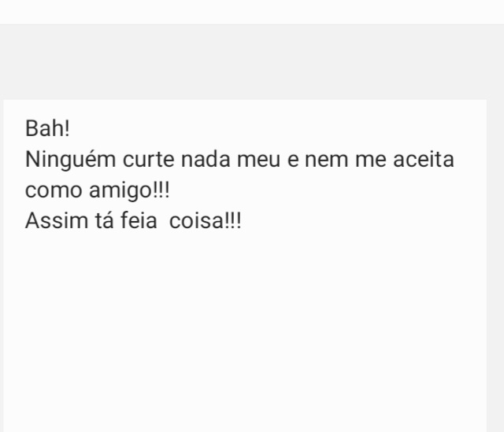The width and height of the screenshot is (504, 432).
Task: Click the word "aceita" at line end
Action: (x=424, y=159)
